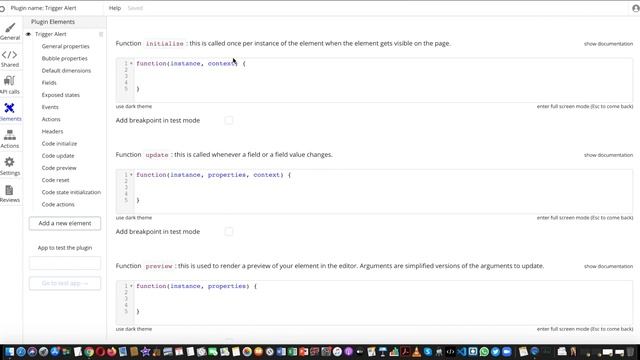This screenshot has height=360, width=640.
Task: Open Adobe Acrobat in the dock
Action: (405, 352)
